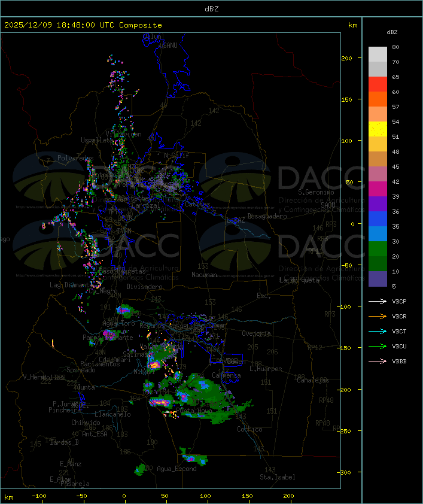The width and height of the screenshot is (423, 504).
Task: Click the cyan VBCT arrow icon
Action: tap(378, 331)
